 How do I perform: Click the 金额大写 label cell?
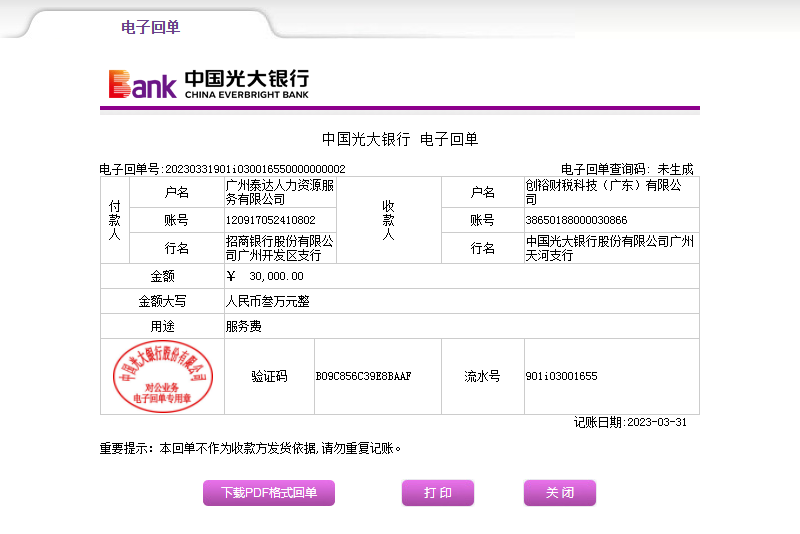pos(162,301)
